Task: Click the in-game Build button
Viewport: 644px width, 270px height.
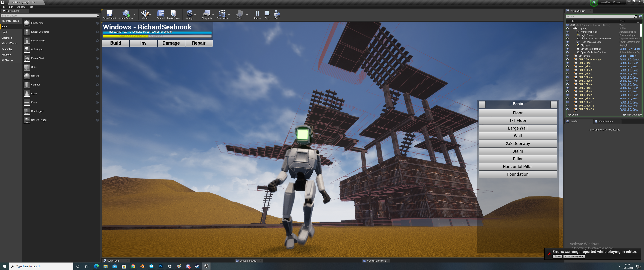Action: pyautogui.click(x=116, y=43)
